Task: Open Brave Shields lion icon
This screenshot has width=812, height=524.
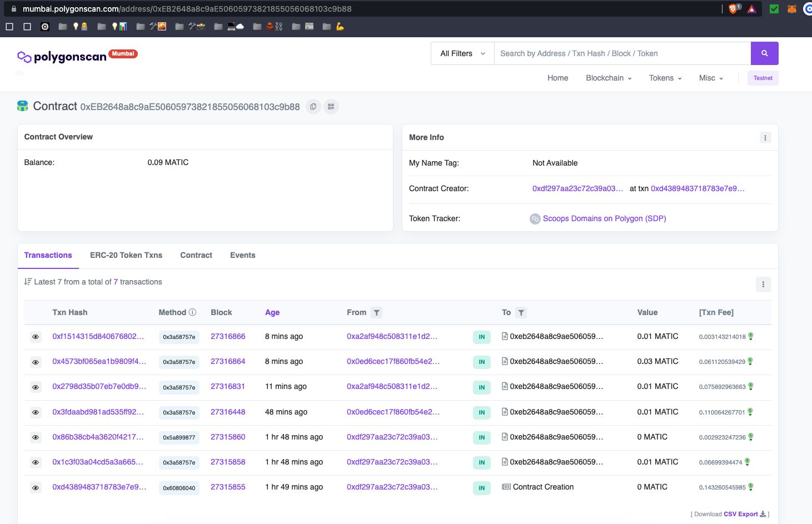Action: coord(733,9)
